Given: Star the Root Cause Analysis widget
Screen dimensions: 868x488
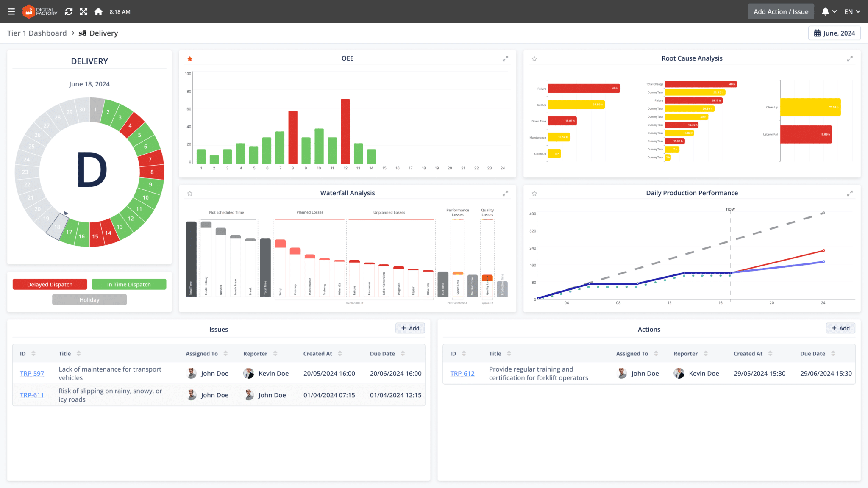Looking at the screenshot, I should (x=534, y=59).
